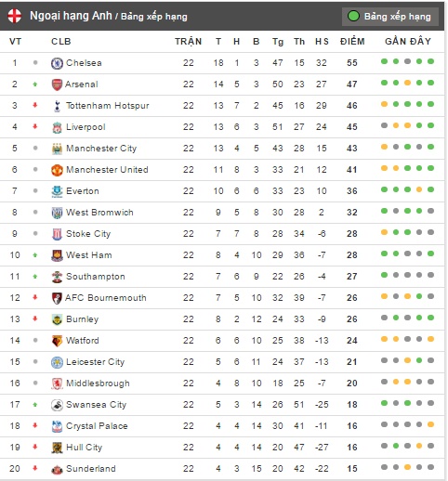Screen dimensions: 448x481
Task: Click the Chelsea club crest icon
Action: coord(57,63)
